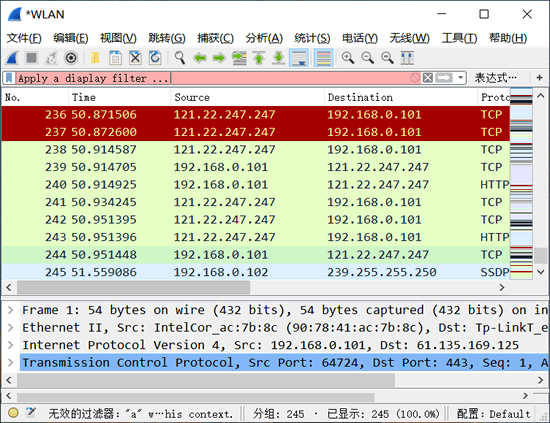Expand the Internet Protocol Version 4 row
This screenshot has width=550, height=423.
point(11,345)
